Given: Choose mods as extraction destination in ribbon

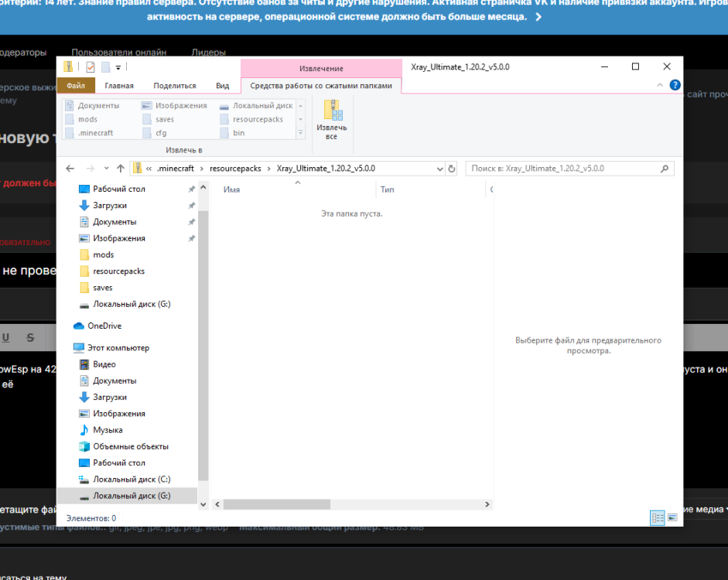Looking at the screenshot, I should [81, 119].
